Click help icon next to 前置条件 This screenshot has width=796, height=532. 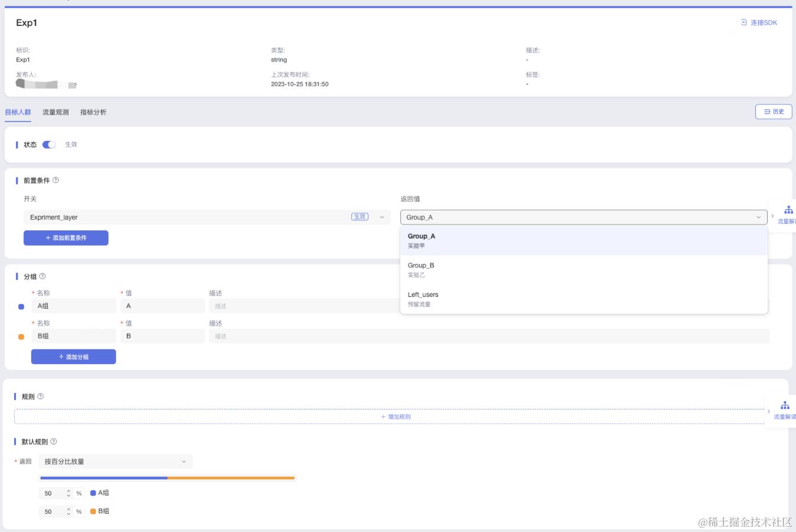55,180
